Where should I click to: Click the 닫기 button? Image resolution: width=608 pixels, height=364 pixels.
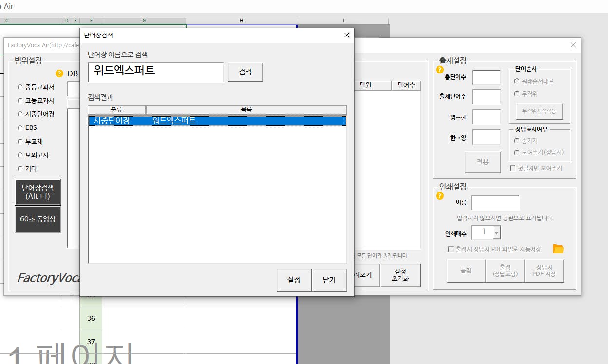(329, 280)
